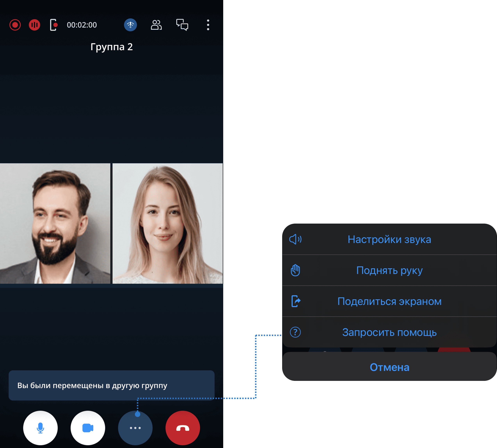The image size is (497, 448).
Task: Mute the microphone button
Action: (x=40, y=428)
